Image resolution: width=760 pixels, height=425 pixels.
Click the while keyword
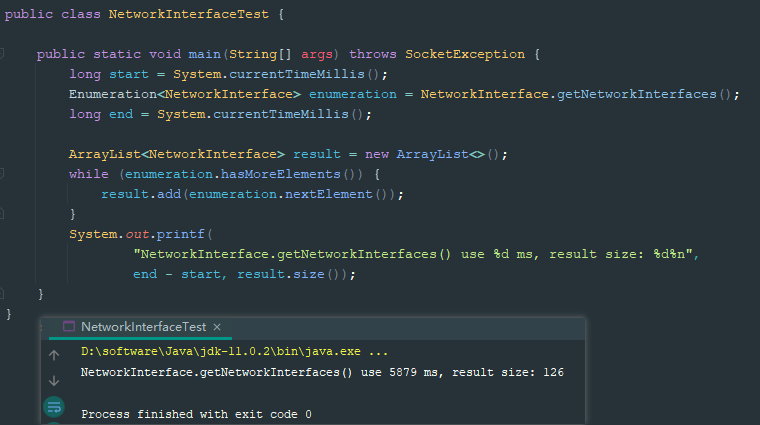[89, 174]
